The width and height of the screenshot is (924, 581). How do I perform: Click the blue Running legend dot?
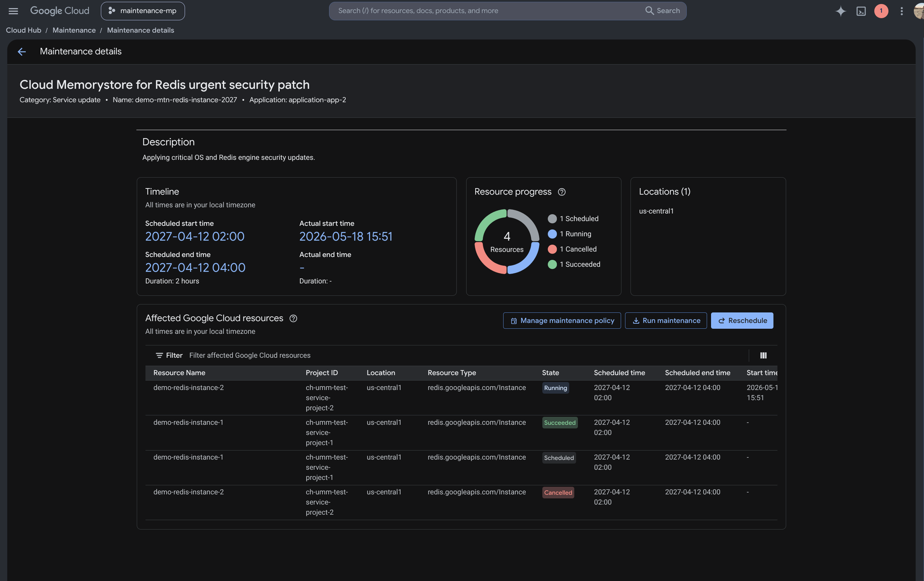[552, 234]
